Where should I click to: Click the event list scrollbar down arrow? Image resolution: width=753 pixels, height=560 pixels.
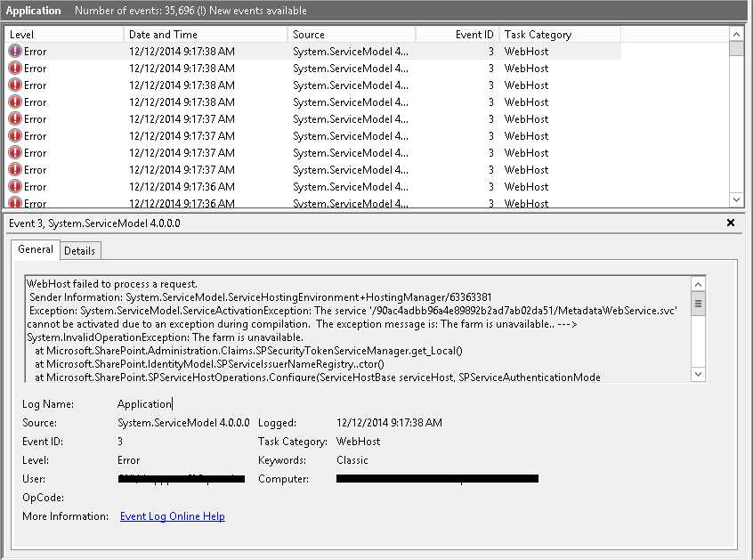click(x=736, y=199)
